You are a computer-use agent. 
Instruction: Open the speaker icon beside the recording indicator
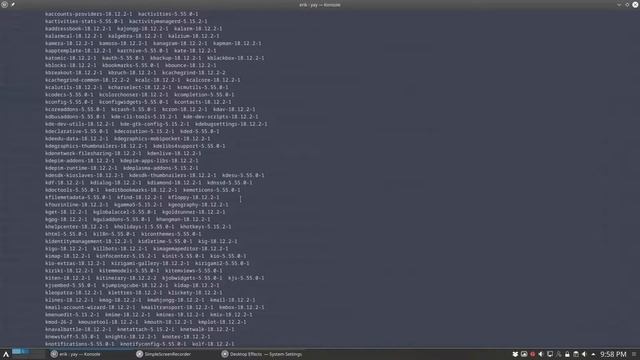click(541, 354)
